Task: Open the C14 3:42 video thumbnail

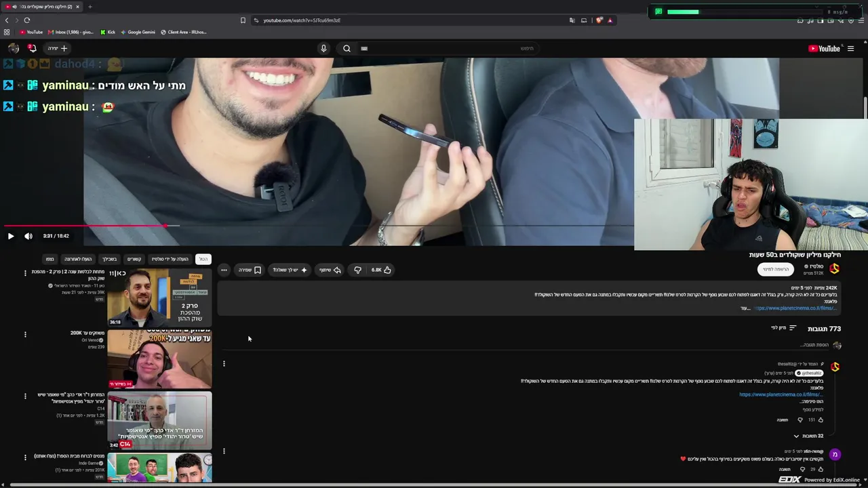Action: pyautogui.click(x=159, y=420)
